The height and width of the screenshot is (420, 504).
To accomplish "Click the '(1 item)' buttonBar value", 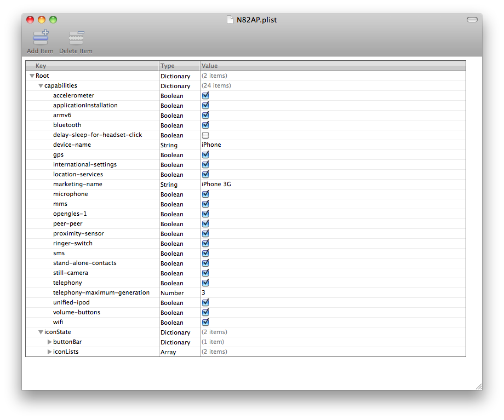I will click(213, 342).
